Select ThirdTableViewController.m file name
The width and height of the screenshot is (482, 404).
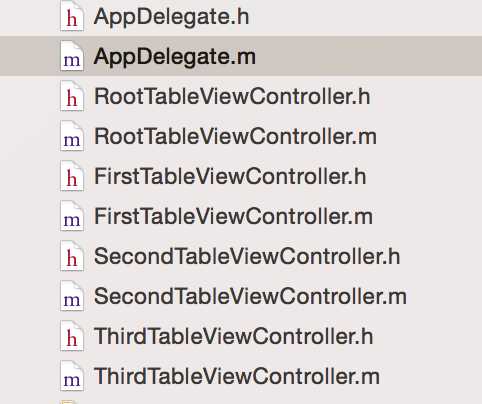[237, 376]
